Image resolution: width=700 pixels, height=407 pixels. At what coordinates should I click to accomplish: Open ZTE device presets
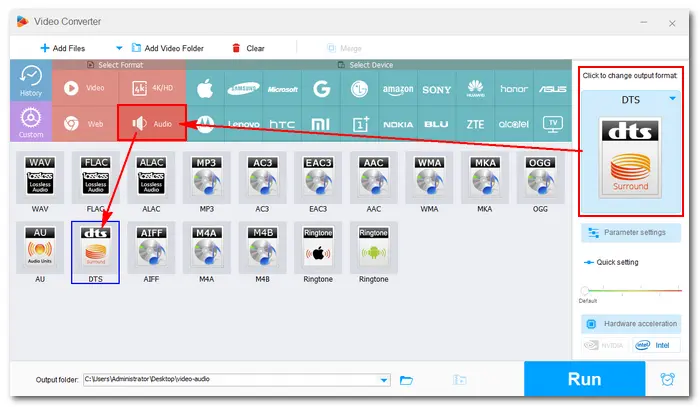(x=475, y=124)
